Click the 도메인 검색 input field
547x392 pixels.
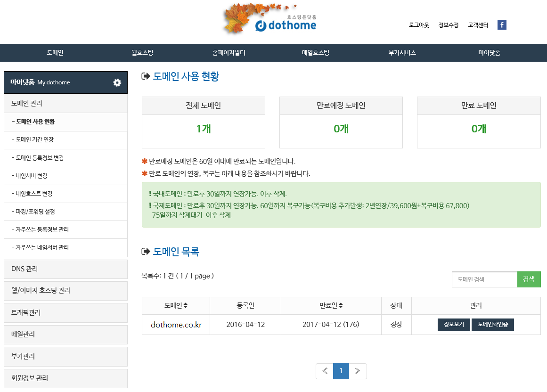coord(484,279)
